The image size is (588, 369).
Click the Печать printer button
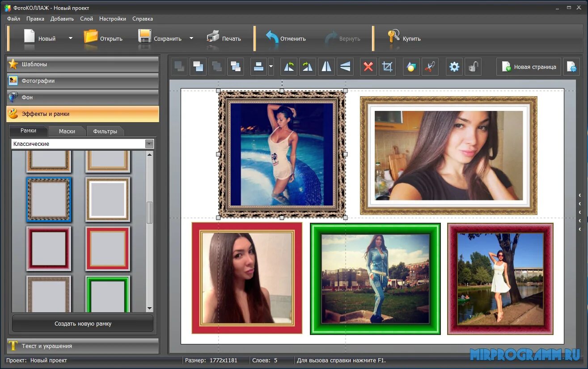tap(224, 38)
